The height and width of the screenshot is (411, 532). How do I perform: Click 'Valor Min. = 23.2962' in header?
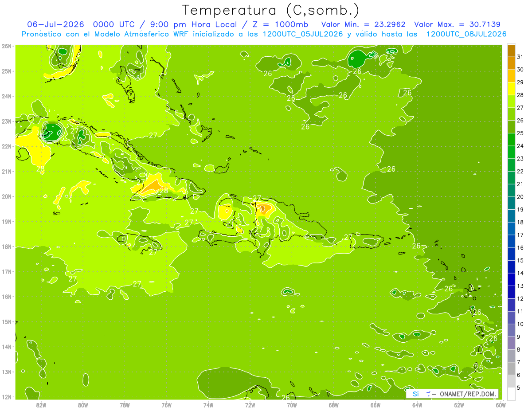tap(364, 24)
